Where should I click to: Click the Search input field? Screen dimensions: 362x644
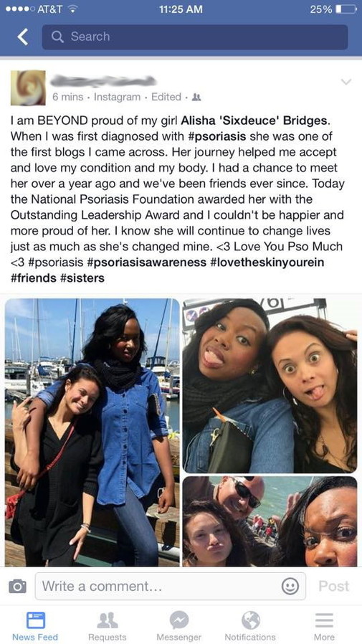click(x=194, y=37)
